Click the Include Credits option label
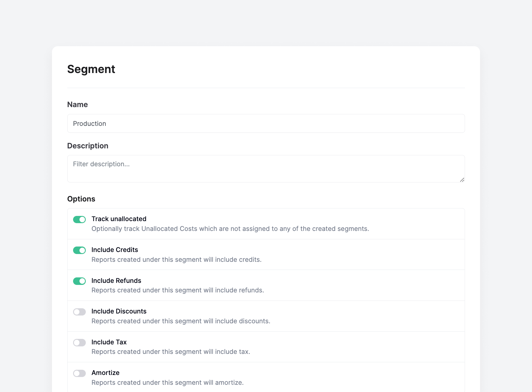This screenshot has width=532, height=392. click(115, 250)
